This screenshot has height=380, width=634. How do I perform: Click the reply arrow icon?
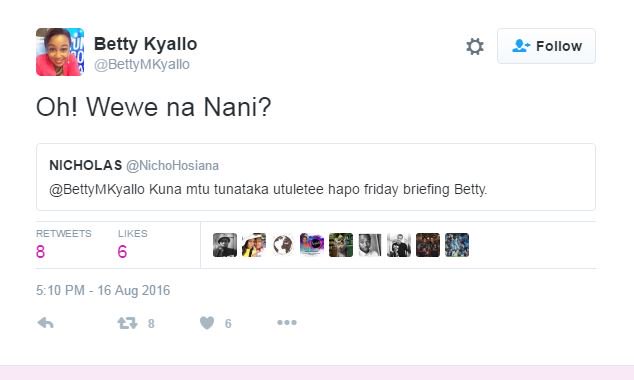pos(45,323)
